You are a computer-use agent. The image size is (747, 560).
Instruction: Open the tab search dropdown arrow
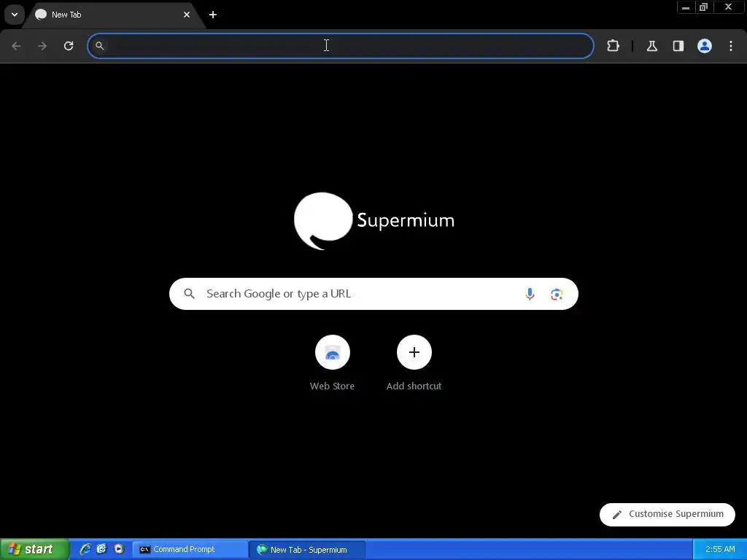point(15,15)
